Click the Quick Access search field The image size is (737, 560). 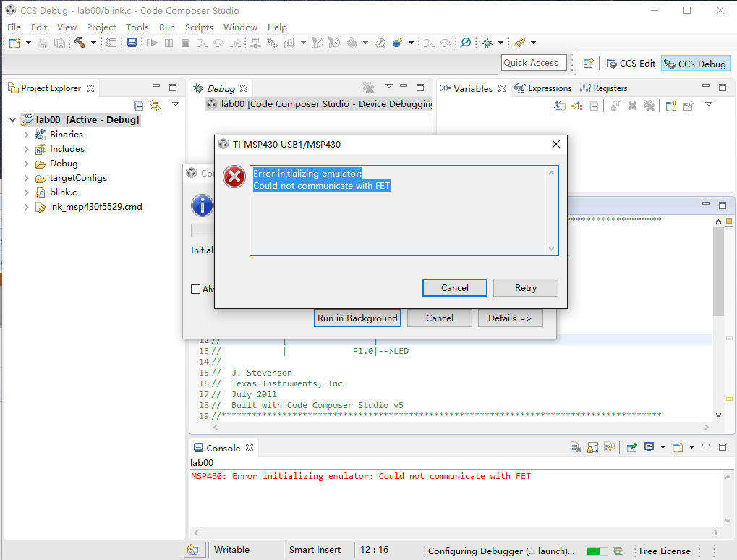point(533,63)
